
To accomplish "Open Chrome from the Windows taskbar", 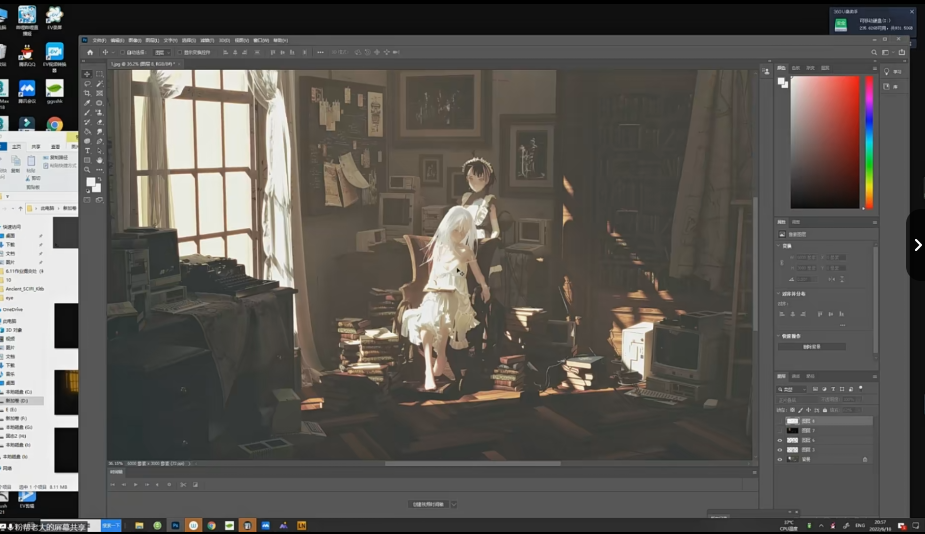I will [211, 526].
